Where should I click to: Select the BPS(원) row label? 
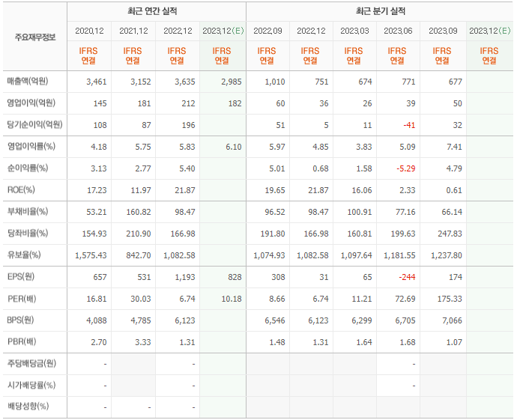click(x=20, y=320)
